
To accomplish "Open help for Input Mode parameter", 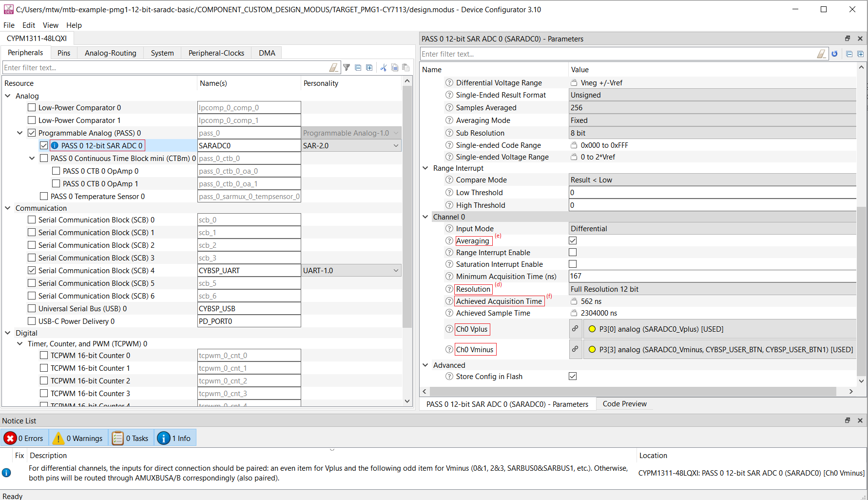I will (x=449, y=229).
